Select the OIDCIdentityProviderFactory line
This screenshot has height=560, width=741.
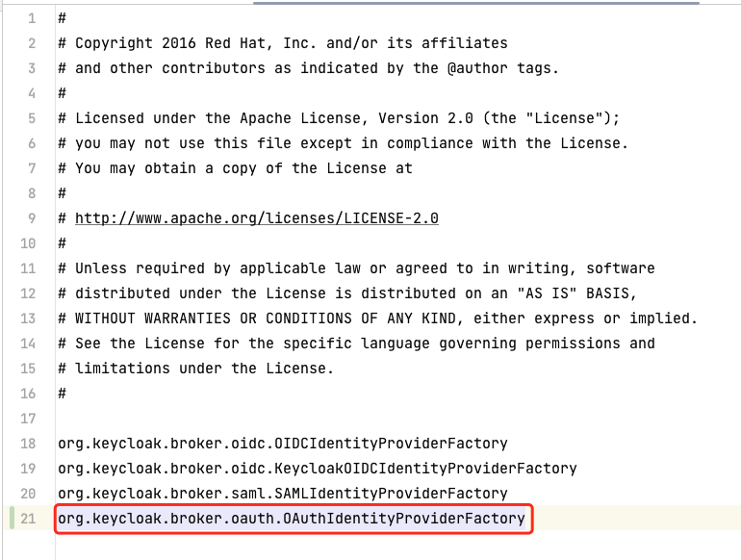(283, 444)
